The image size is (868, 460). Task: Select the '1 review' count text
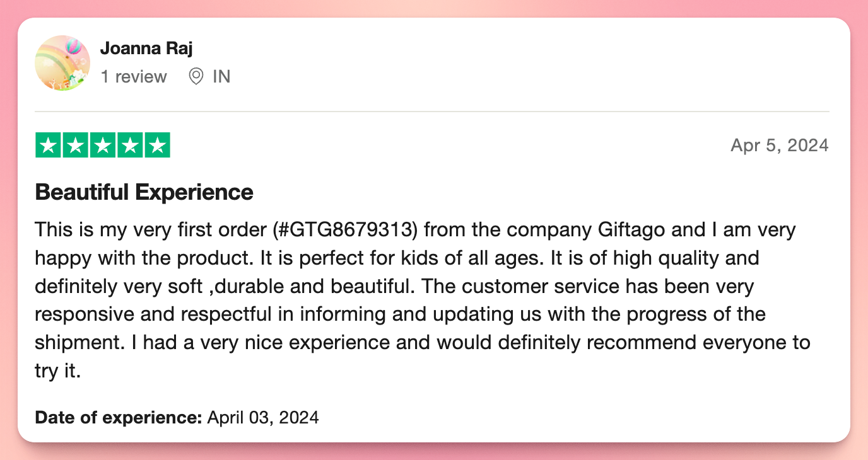(134, 77)
